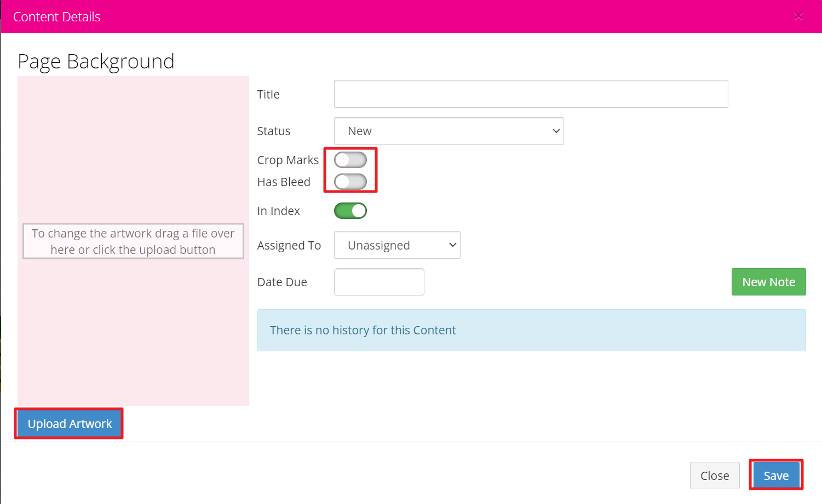The width and height of the screenshot is (822, 504).
Task: Focus the Date Due input box
Action: click(x=379, y=282)
